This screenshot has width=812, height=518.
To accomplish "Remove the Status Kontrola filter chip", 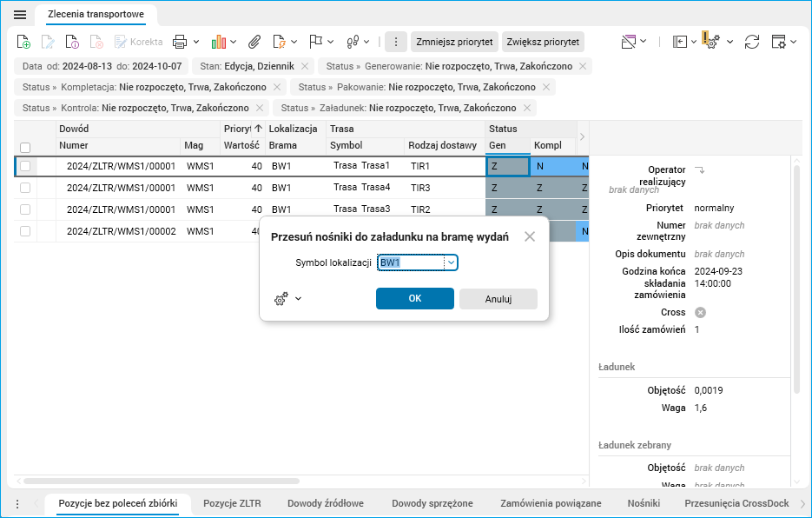I will coord(260,108).
